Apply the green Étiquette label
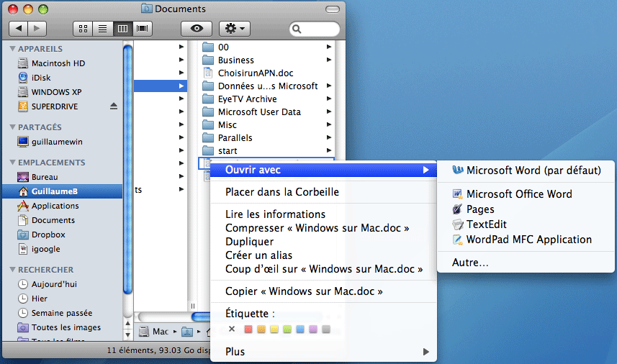This screenshot has height=364, width=617. coord(287,329)
